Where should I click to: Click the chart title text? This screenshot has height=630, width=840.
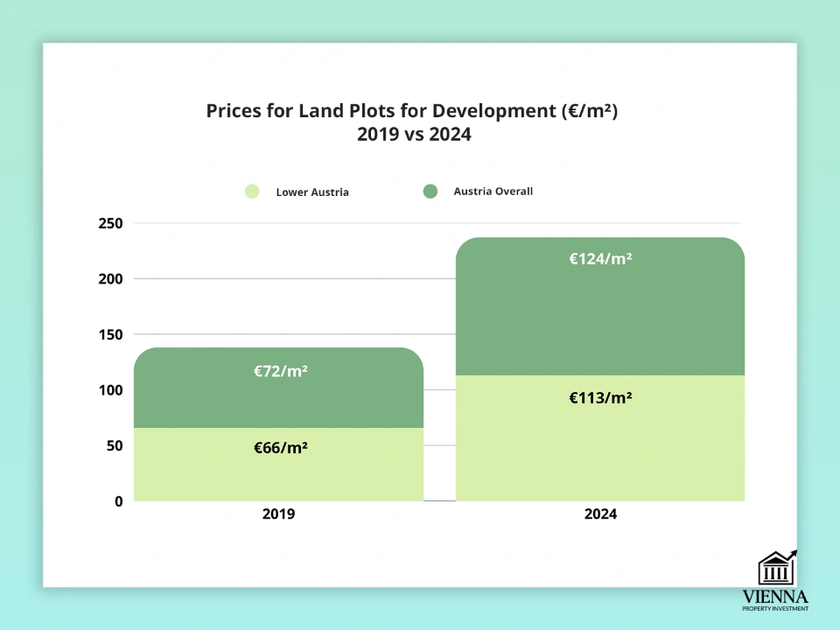click(x=417, y=112)
